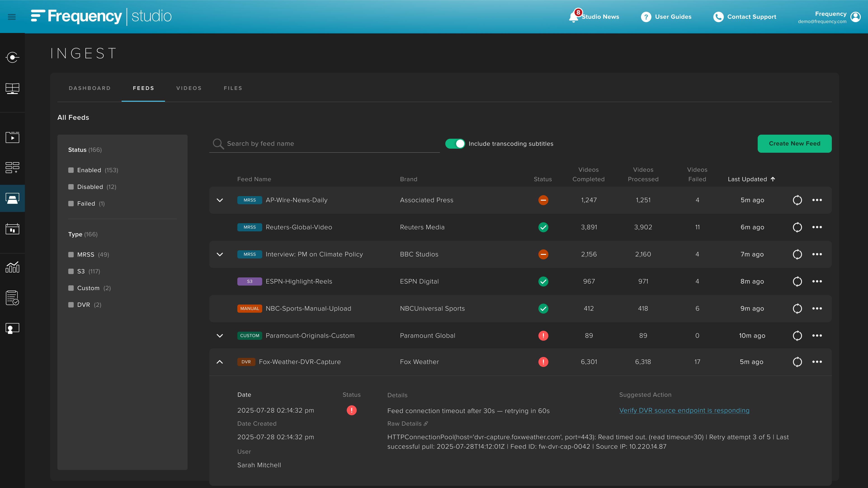Refresh the AP-Wire-News-Daily feed

(x=797, y=200)
